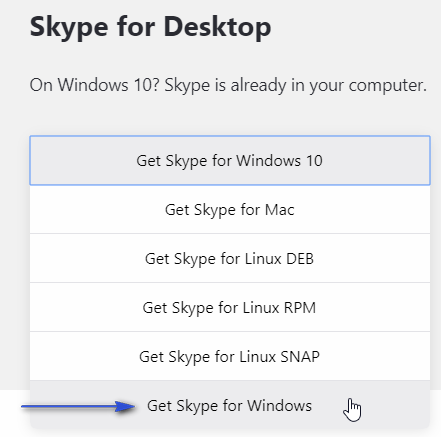Get the SNAP package of Skype
The height and width of the screenshot is (437, 441).
tap(230, 356)
